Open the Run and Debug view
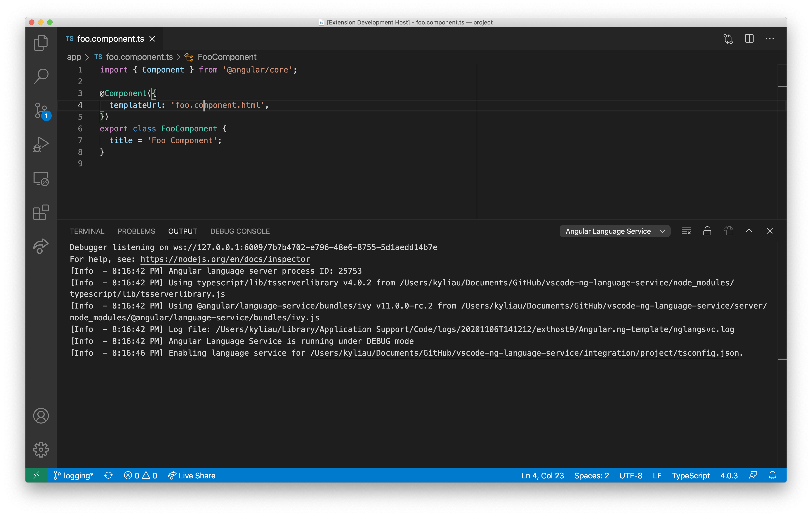Image resolution: width=812 pixels, height=516 pixels. [x=41, y=144]
